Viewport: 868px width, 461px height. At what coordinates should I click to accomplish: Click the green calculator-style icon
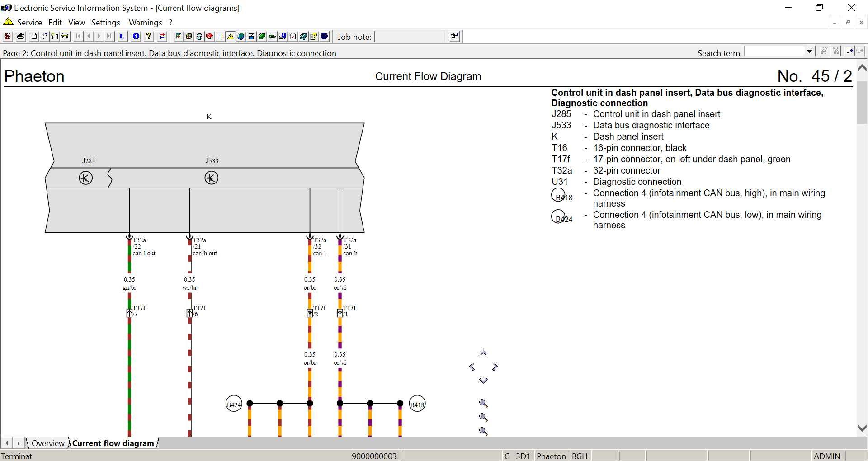(x=179, y=36)
